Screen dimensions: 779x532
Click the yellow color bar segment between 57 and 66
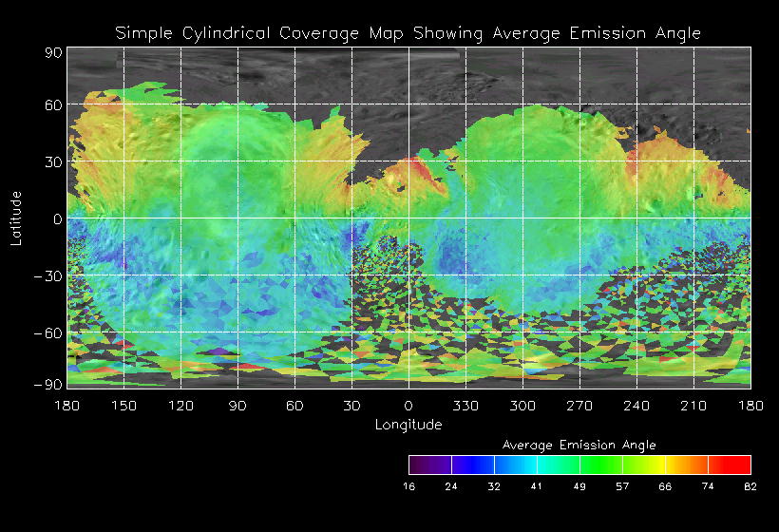coord(644,465)
